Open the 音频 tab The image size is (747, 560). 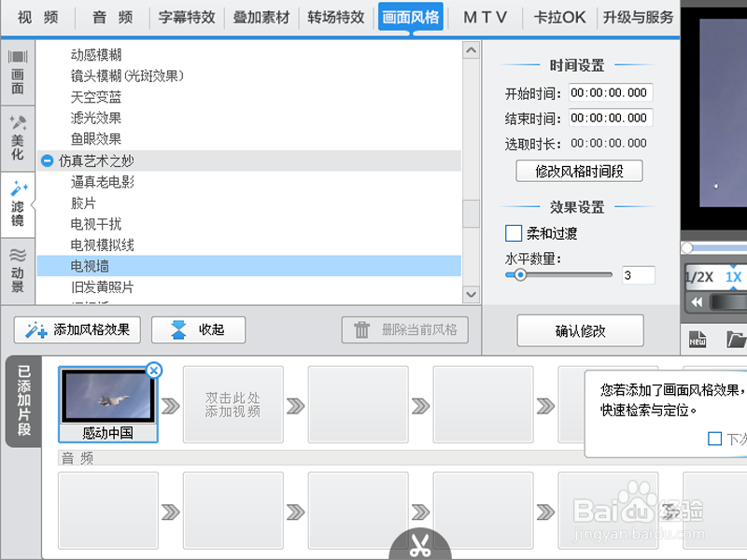coord(112,17)
